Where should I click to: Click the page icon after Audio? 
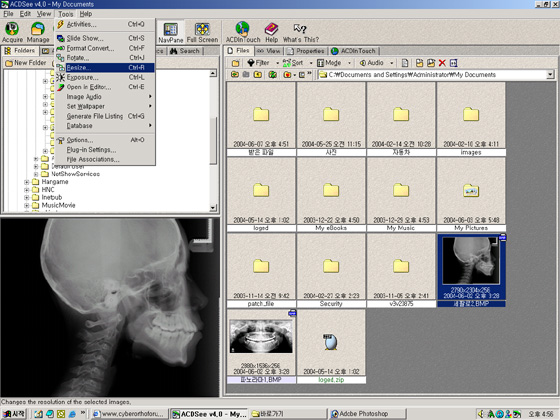405,63
